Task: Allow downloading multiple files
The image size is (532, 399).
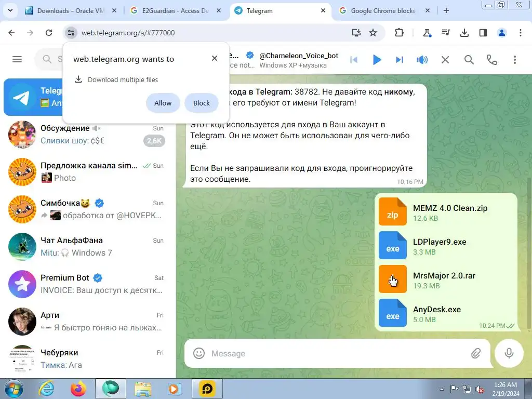Action: [x=163, y=103]
